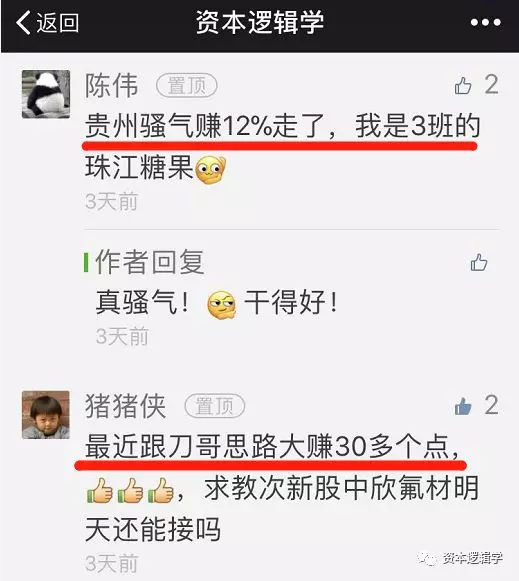The width and height of the screenshot is (519, 581).
Task: Tap the like count on 陈伟's comment
Action: coord(492,85)
